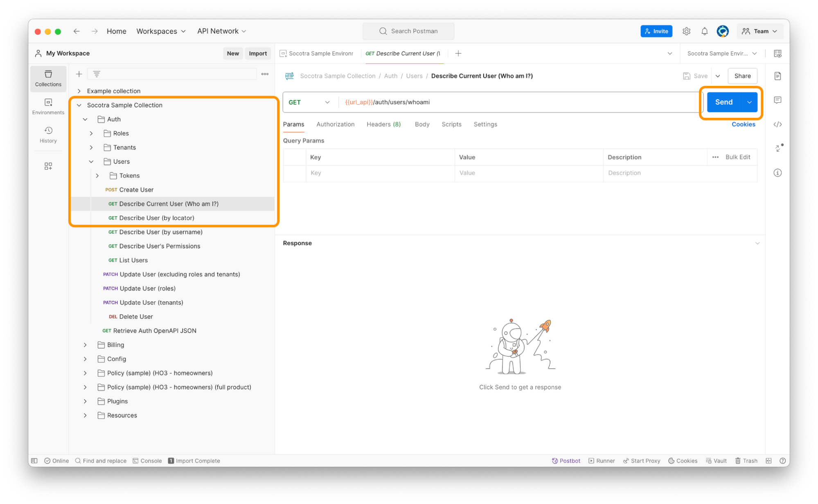
Task: Open the Runner in the status bar
Action: tap(602, 461)
